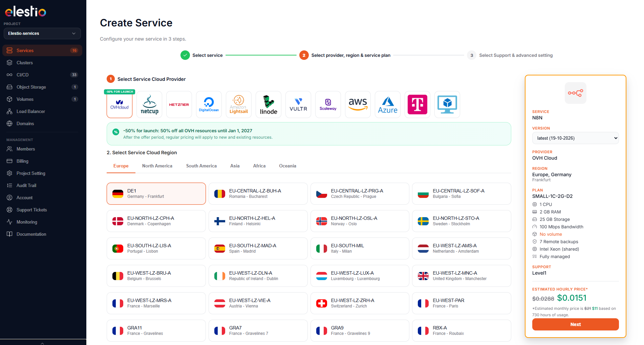Select Sweden - Stockholm region
Viewport: 644px width, 345px height.
pos(461,221)
